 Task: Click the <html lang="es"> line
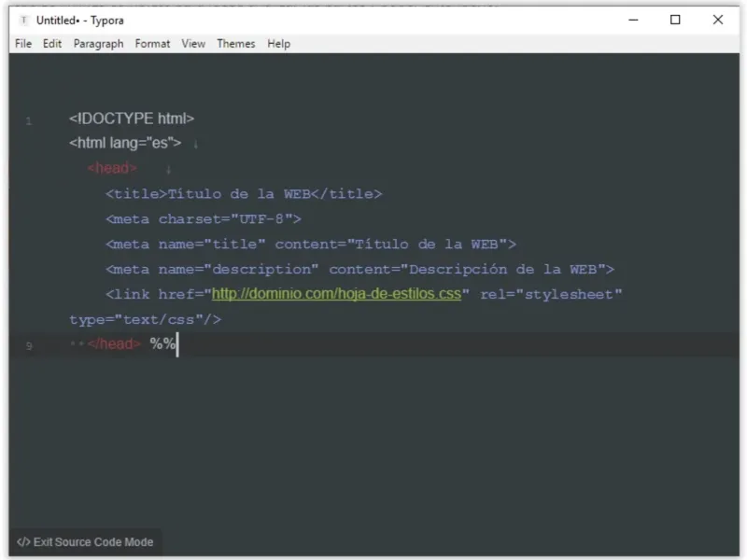coord(125,143)
